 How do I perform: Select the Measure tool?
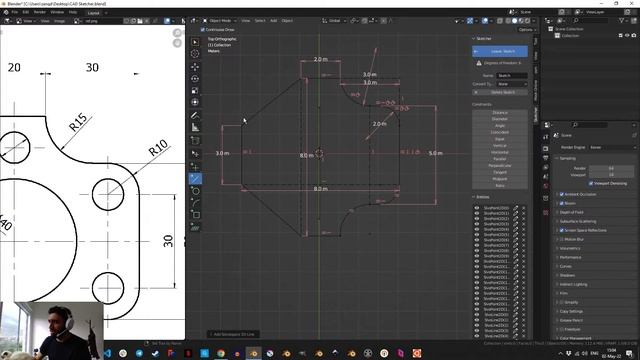pyautogui.click(x=195, y=128)
